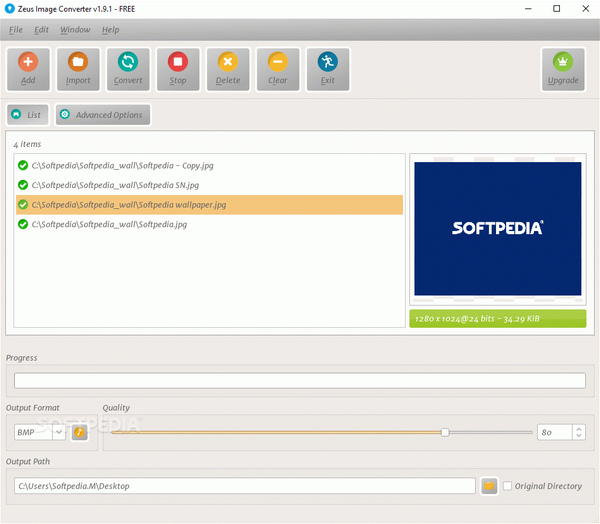Open the File menu
This screenshot has height=524, width=600.
16,30
